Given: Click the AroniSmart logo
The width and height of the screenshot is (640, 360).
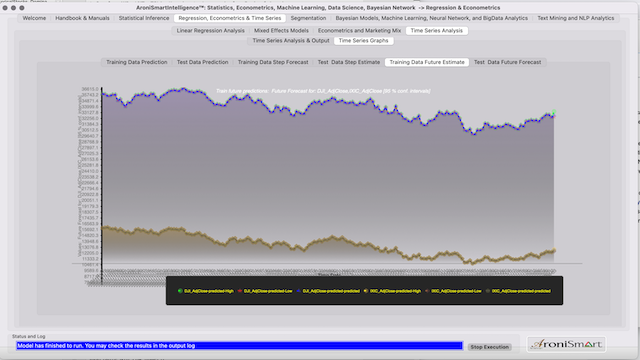Looking at the screenshot, I should tap(567, 344).
